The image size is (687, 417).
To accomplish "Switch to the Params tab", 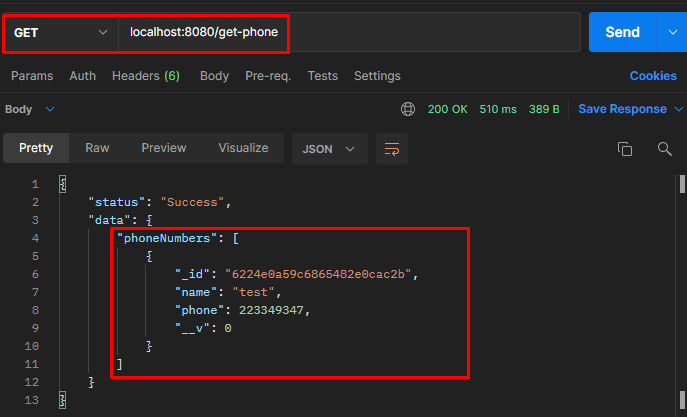I will point(32,76).
